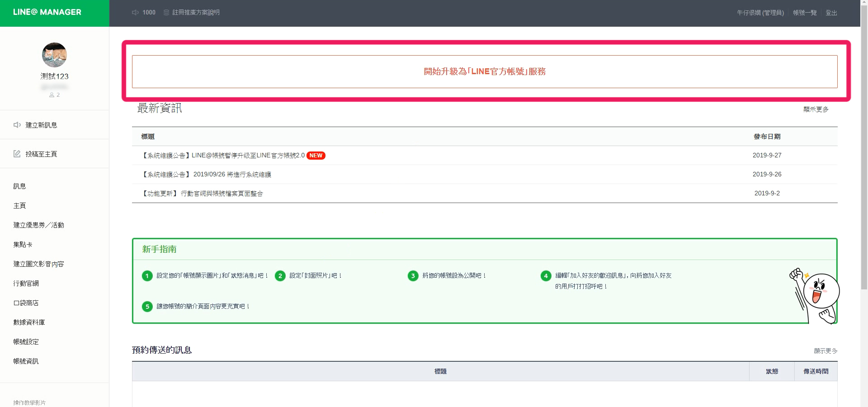Click the friends count icon under avatar
The image size is (868, 407).
pos(52,95)
